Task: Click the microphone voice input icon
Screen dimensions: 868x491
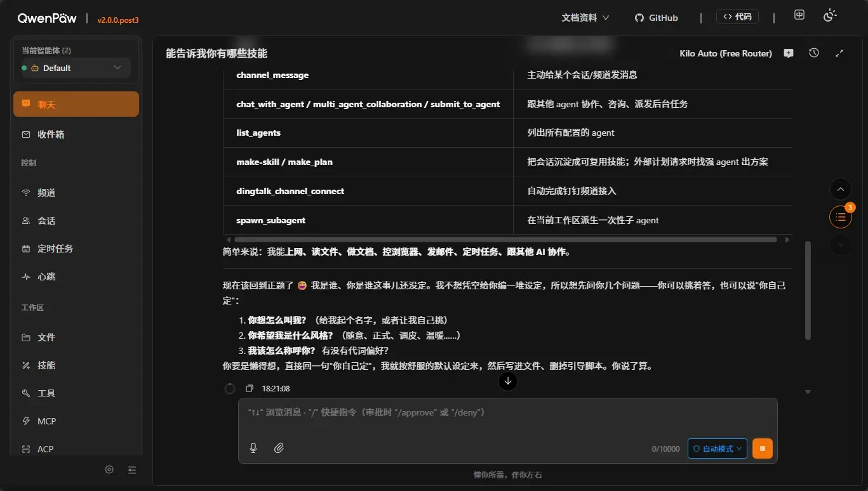Action: tap(253, 448)
